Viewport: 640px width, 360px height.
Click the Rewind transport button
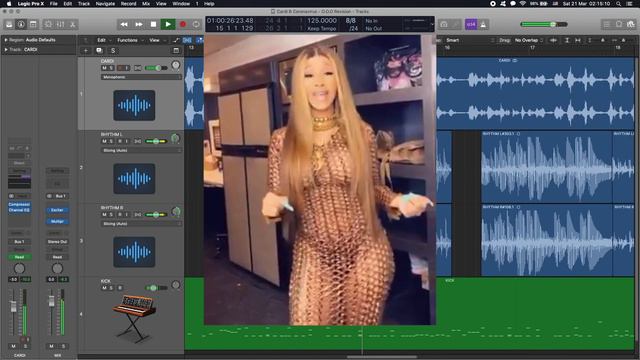click(124, 24)
